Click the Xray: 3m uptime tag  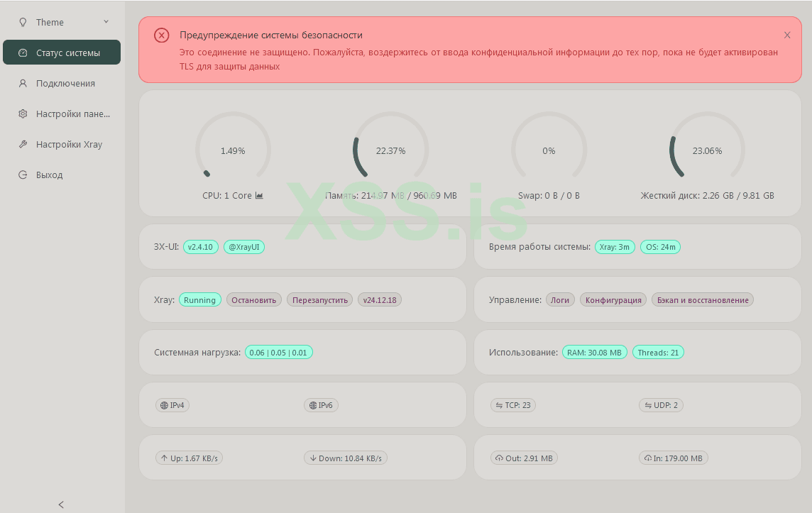[615, 247]
